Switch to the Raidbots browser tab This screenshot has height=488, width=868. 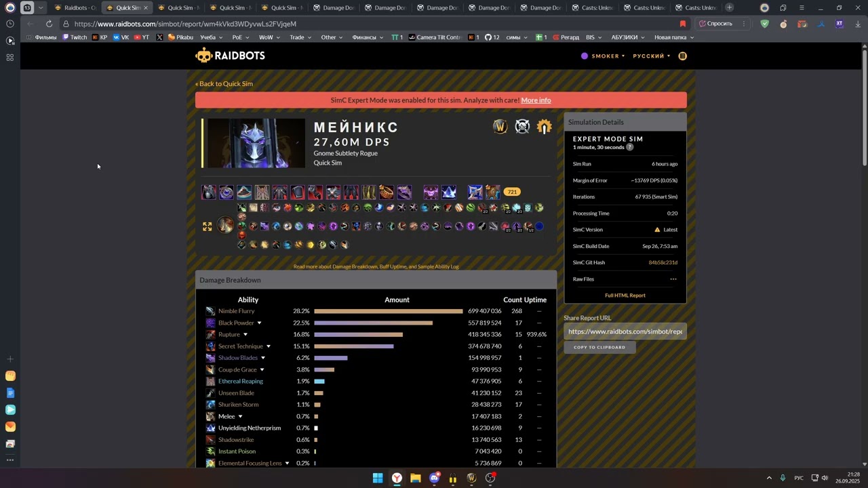pos(75,8)
